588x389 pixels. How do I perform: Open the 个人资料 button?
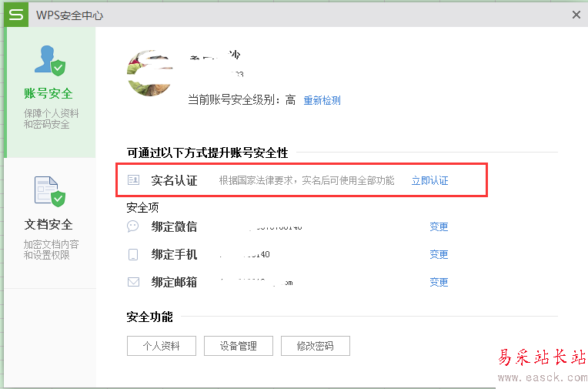click(x=162, y=346)
